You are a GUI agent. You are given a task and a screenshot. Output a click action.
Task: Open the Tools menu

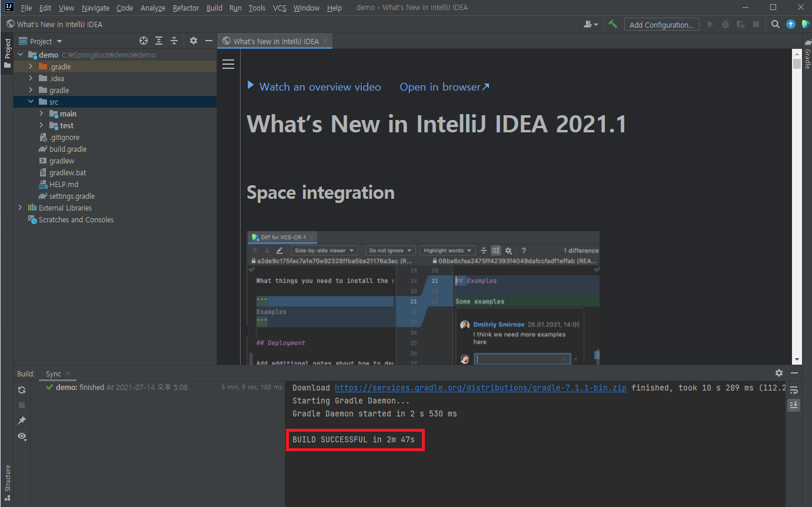click(257, 8)
